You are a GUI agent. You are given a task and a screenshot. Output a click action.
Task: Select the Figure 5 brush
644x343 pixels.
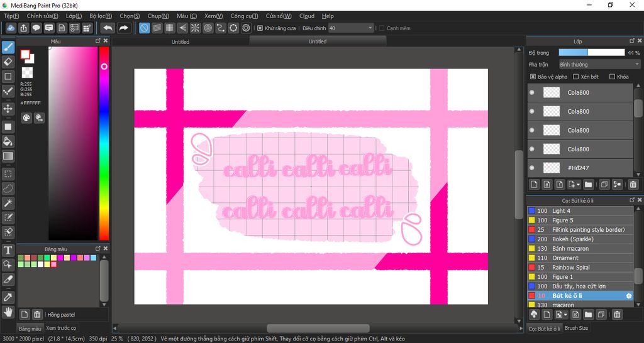[x=580, y=220]
